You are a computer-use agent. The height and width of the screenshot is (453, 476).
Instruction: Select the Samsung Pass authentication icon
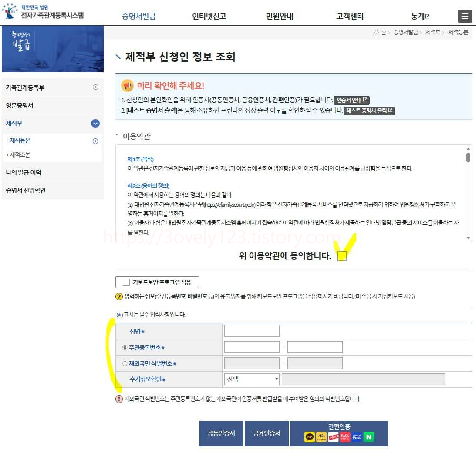(x=357, y=436)
